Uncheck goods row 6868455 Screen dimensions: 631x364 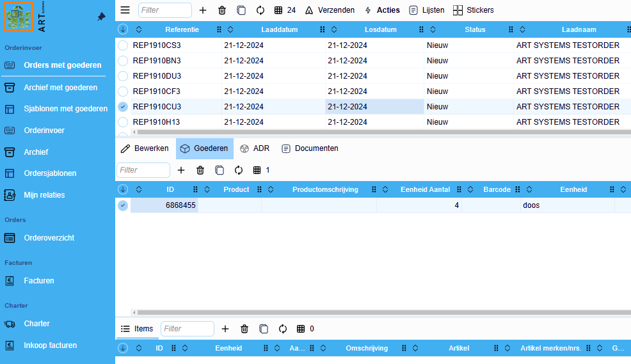pos(123,205)
